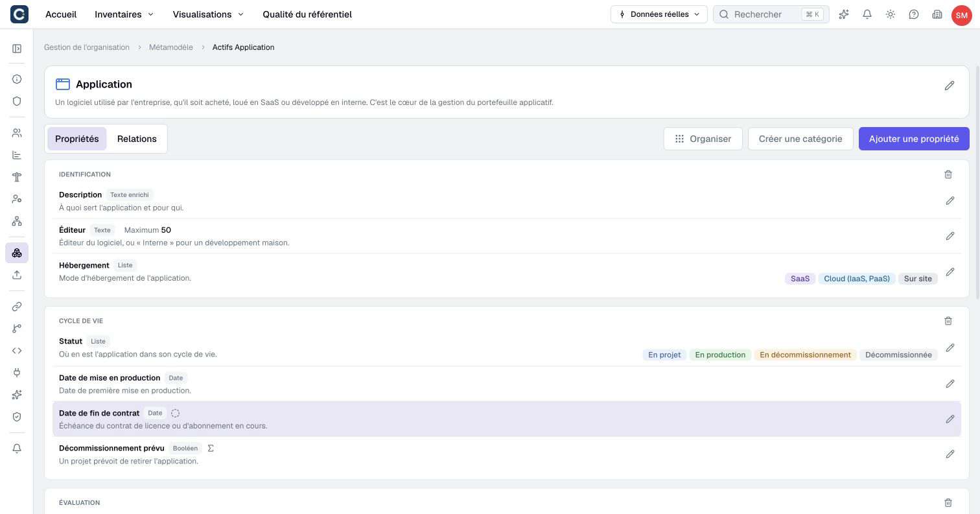Click the code brackets icon in sidebar
The width and height of the screenshot is (980, 514).
click(x=17, y=351)
